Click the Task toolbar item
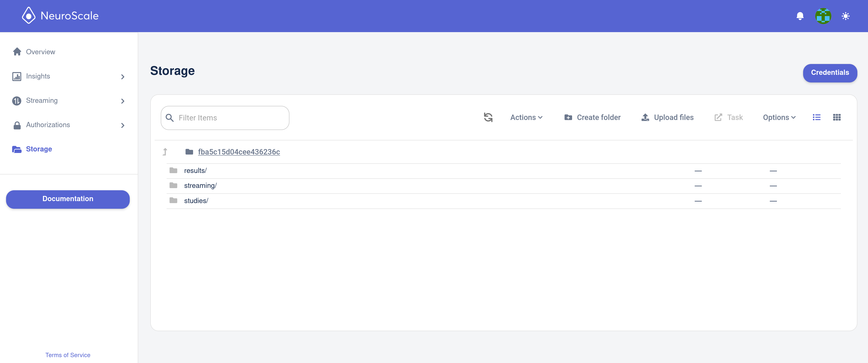Viewport: 868px width, 363px height. coord(729,117)
